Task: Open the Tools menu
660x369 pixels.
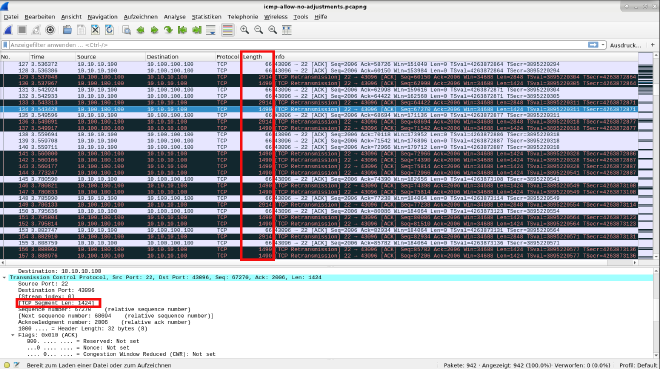Action: click(x=301, y=17)
